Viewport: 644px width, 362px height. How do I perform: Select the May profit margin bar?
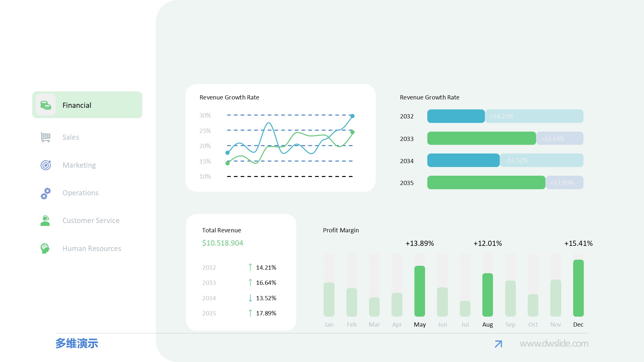pyautogui.click(x=420, y=291)
